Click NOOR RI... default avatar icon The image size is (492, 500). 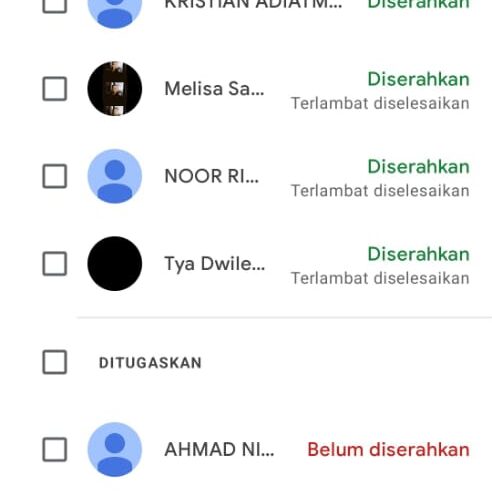click(x=115, y=176)
